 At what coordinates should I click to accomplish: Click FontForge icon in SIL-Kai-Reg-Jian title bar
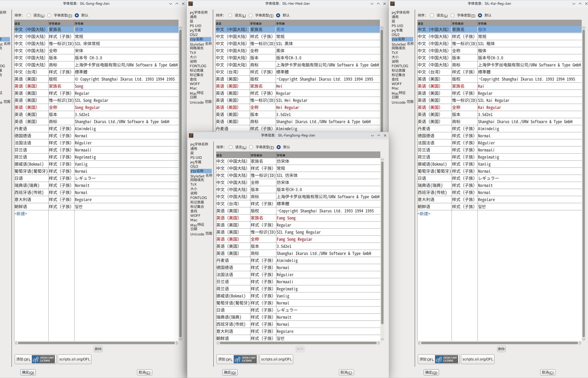click(x=392, y=4)
